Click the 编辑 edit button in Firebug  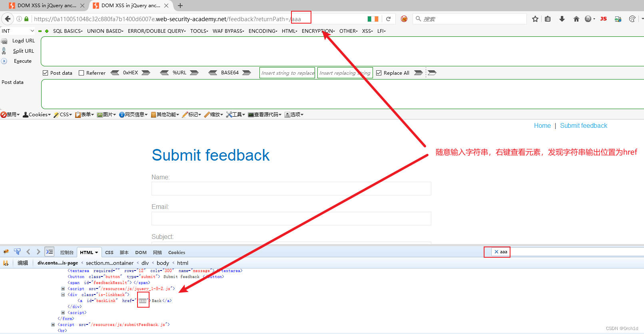pyautogui.click(x=23, y=263)
